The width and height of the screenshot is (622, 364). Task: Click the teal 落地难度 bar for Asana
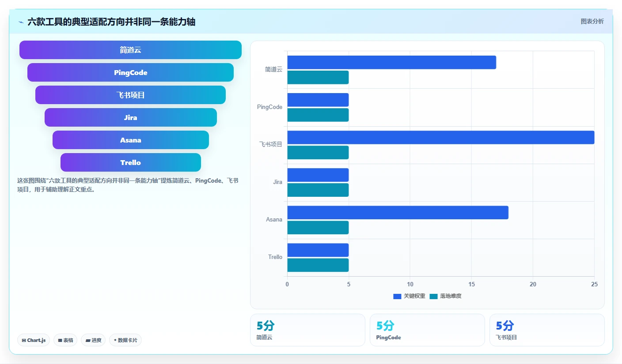point(318,227)
